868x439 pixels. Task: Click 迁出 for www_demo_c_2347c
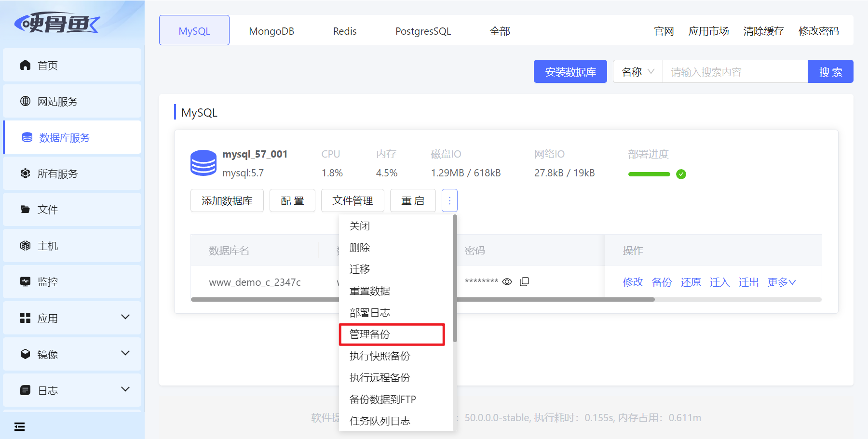tap(748, 282)
